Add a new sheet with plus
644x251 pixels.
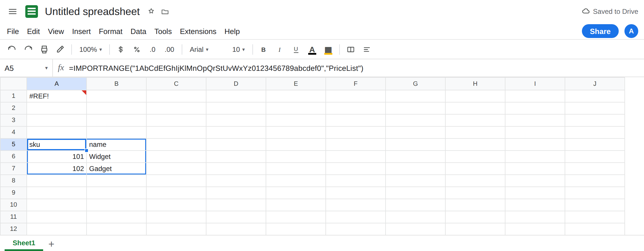51,244
